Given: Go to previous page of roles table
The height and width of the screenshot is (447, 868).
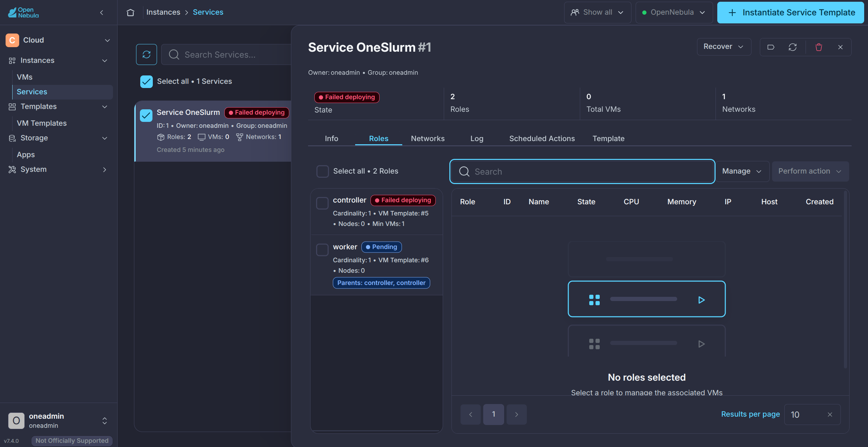Looking at the screenshot, I should coord(471,415).
